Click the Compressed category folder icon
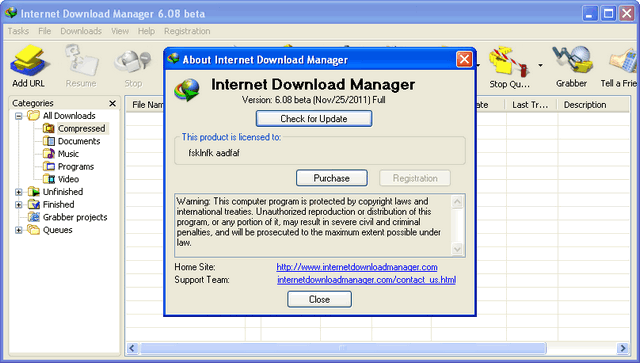This screenshot has height=363, width=640. [x=49, y=129]
